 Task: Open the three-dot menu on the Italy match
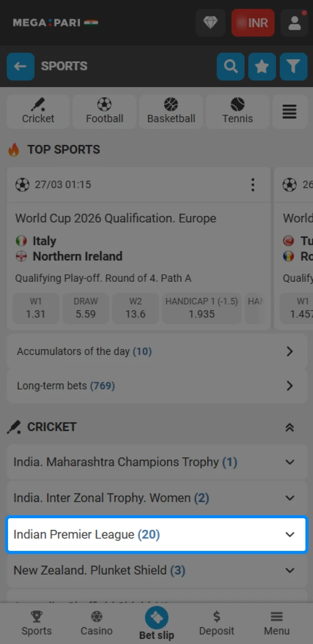253,185
